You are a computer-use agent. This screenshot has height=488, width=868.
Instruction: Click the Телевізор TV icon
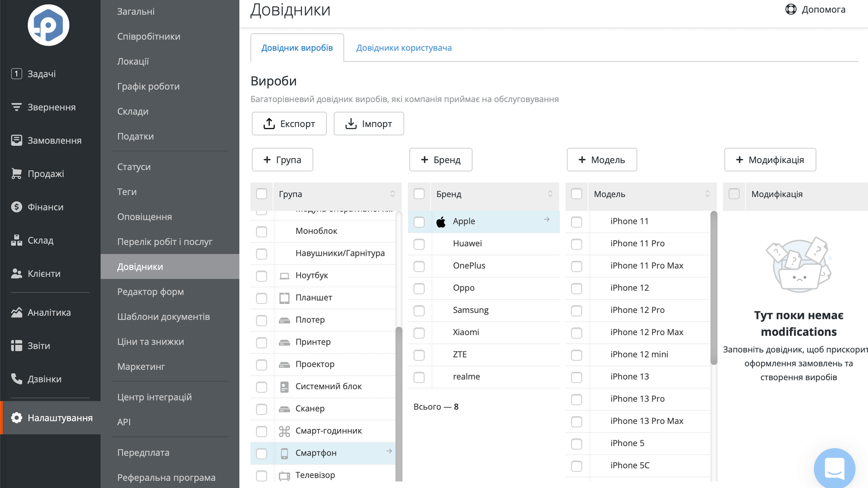284,475
